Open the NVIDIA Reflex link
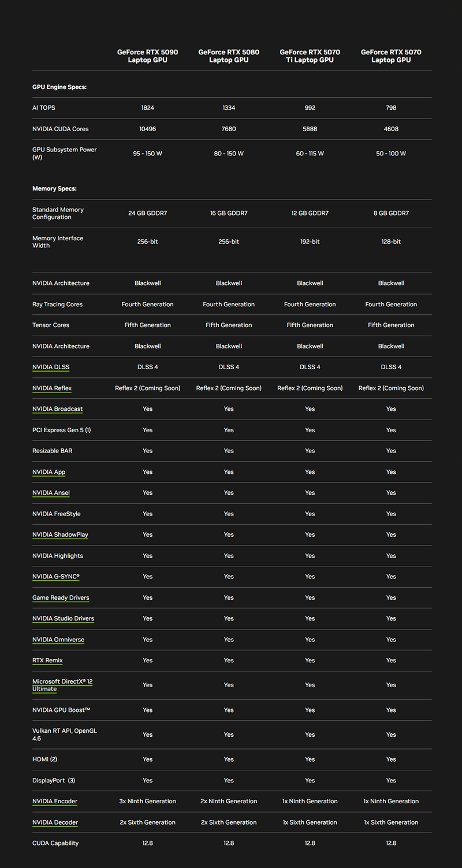Viewport: 462px width, 868px height. [52, 388]
